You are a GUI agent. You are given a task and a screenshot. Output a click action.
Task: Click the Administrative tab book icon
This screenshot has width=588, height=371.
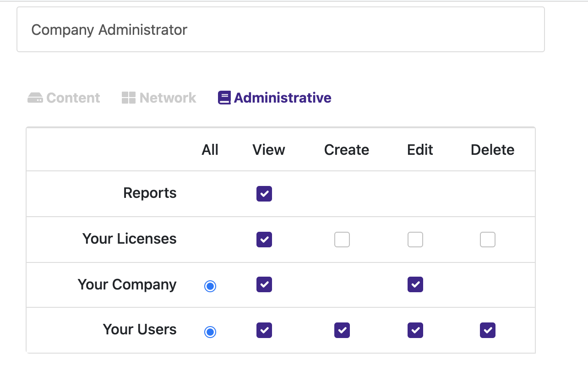click(224, 98)
